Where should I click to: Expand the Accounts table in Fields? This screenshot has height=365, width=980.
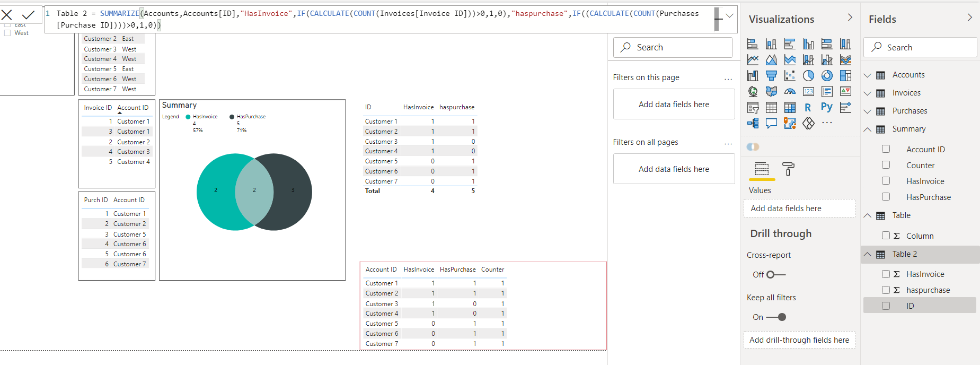click(x=868, y=75)
